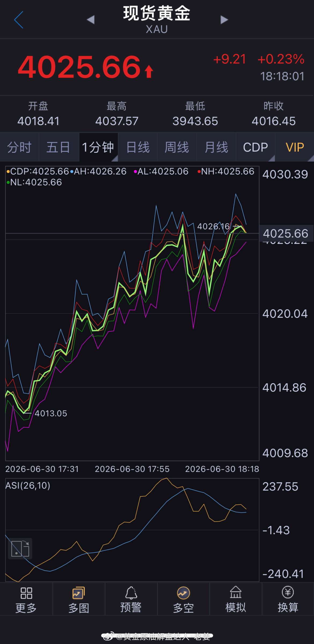Go to previous symbol with left triangle
This screenshot has width=314, height=644.
point(91,20)
